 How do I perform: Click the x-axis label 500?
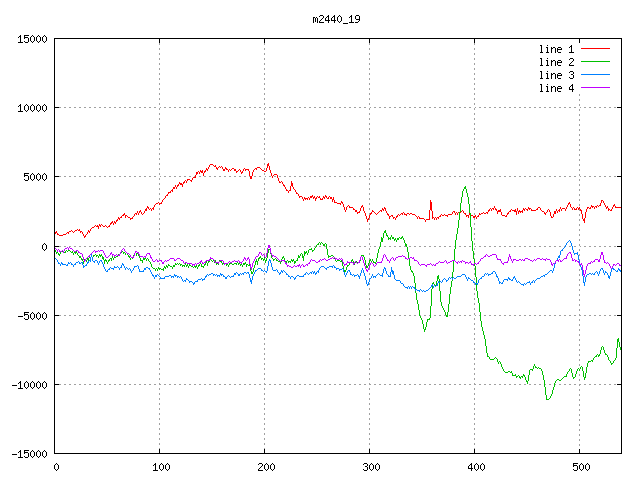[581, 467]
